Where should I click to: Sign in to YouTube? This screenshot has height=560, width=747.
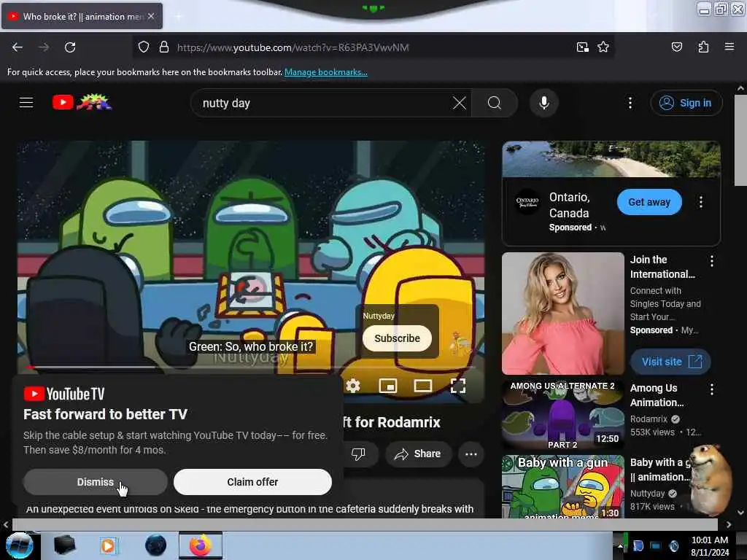[686, 103]
